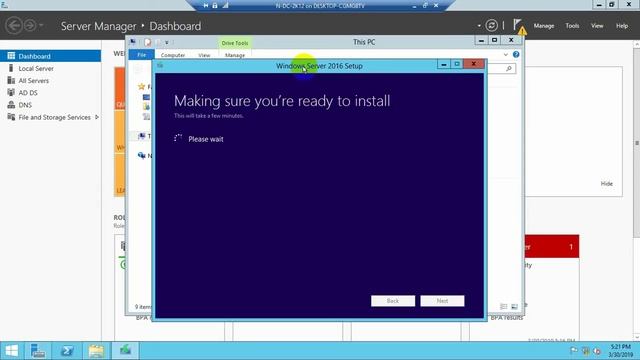Click Next in Windows Server 2016 Setup
This screenshot has height=360, width=640.
pos(442,301)
